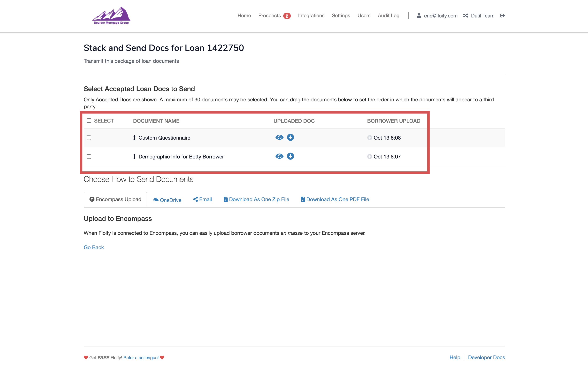The height and width of the screenshot is (367, 588).
Task: Open Integrations from top navigation
Action: (x=311, y=16)
